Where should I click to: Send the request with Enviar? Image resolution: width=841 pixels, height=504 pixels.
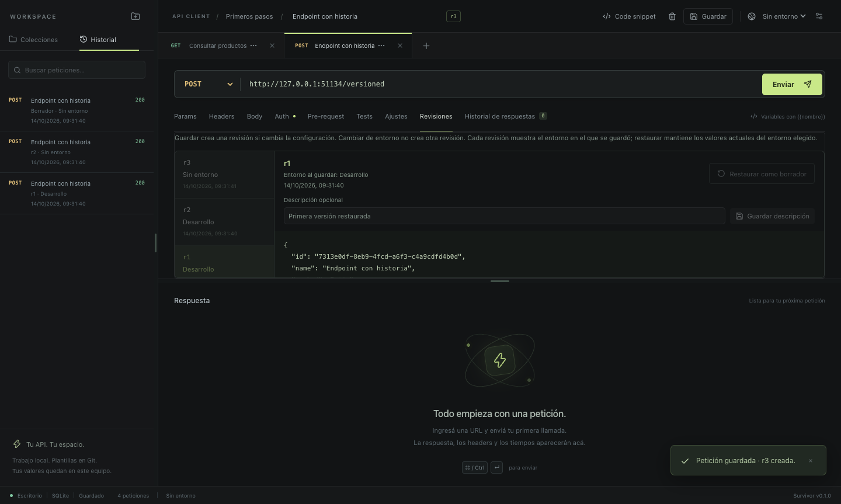(792, 84)
